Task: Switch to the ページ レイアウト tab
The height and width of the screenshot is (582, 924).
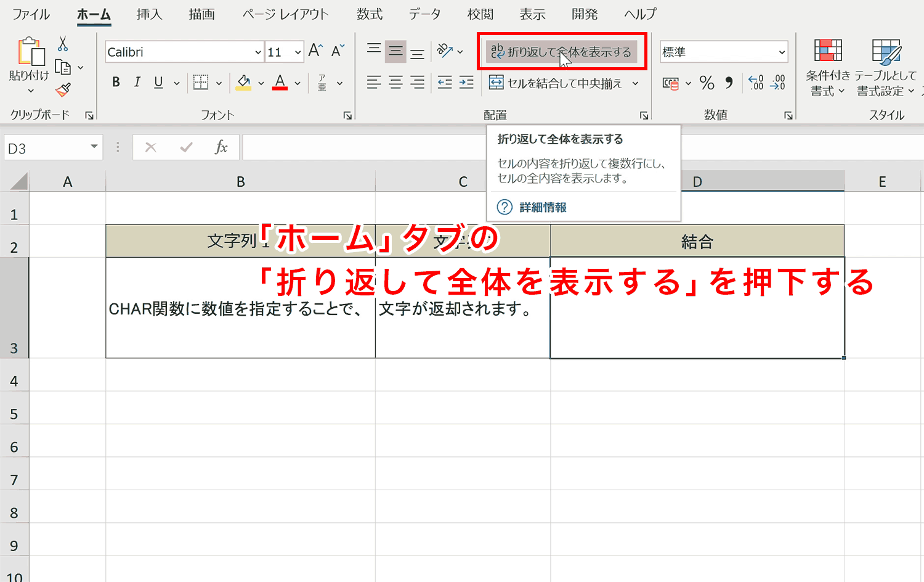Action: click(285, 14)
